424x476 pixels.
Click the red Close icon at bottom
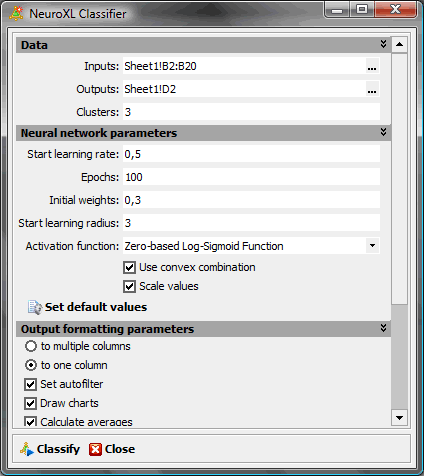[x=95, y=449]
